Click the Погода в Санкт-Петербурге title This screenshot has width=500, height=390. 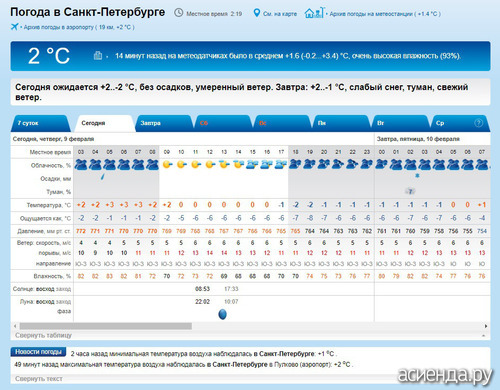point(88,12)
